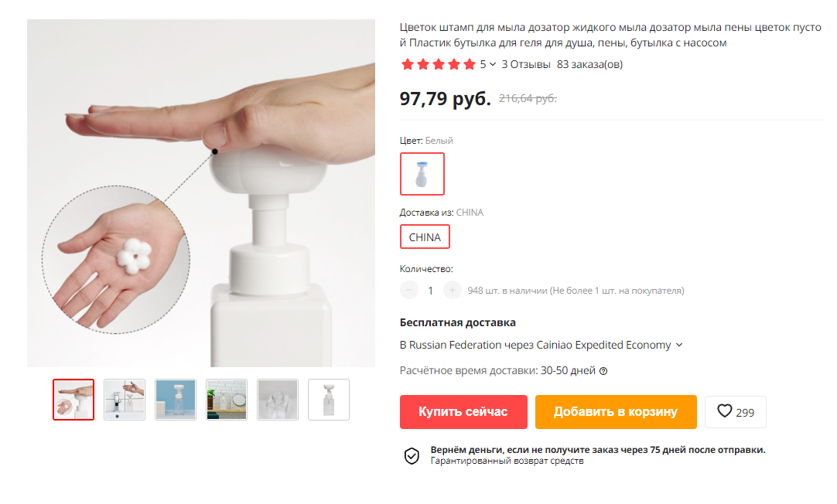Image resolution: width=837 pixels, height=504 pixels.
Task: Expand the rating breakdown chevron
Action: [x=493, y=64]
